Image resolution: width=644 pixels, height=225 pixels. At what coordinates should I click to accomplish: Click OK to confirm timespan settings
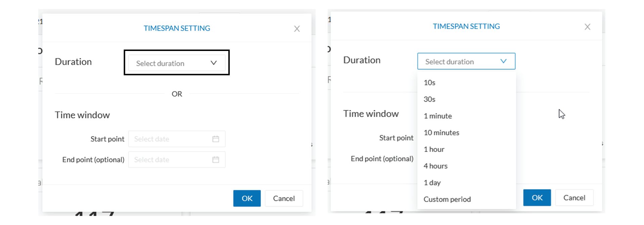(247, 198)
